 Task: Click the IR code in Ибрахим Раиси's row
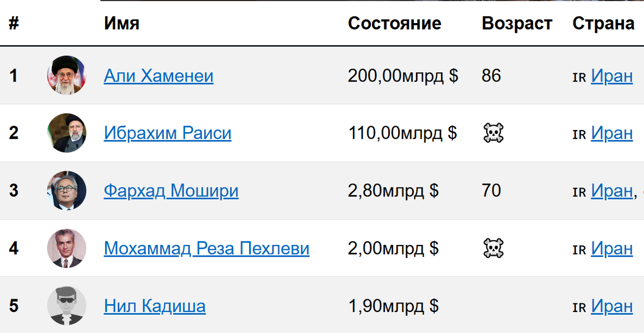coord(580,134)
